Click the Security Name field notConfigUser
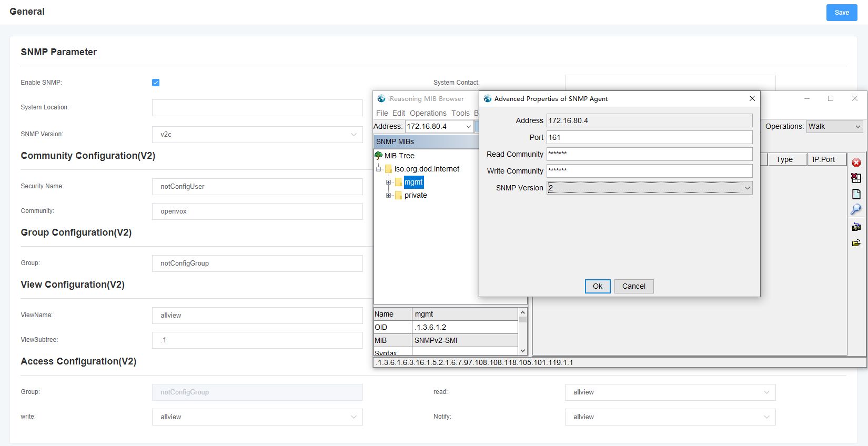This screenshot has width=868, height=446. [x=257, y=187]
